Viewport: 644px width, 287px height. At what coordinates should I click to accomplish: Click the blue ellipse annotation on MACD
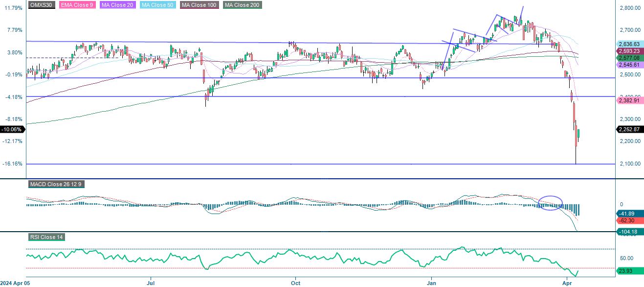(x=550, y=203)
